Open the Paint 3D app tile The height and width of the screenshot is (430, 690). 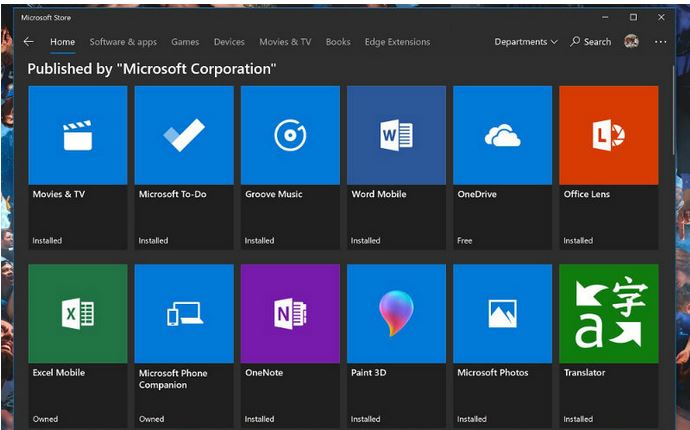click(396, 314)
